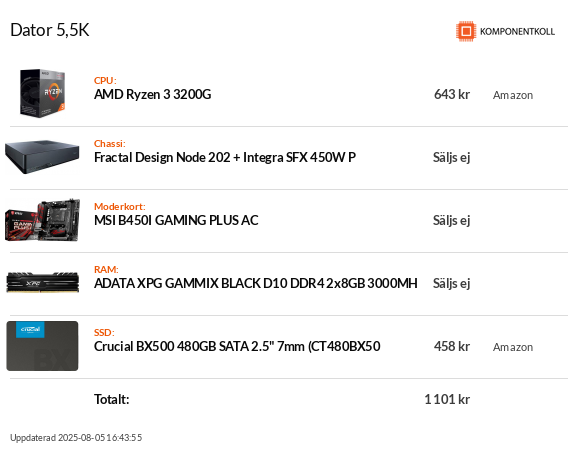Click the total price 1 101 kr
Viewport: 577px width, 451px height.
coord(447,399)
